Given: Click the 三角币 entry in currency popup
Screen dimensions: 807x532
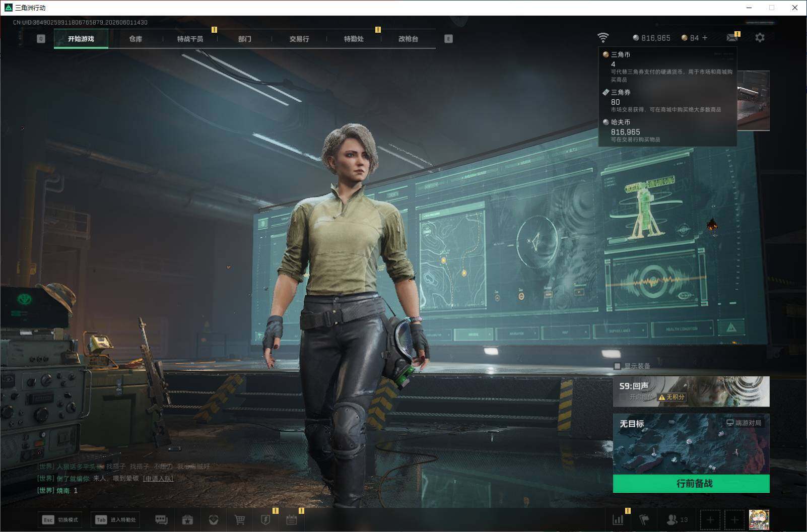Looking at the screenshot, I should point(667,66).
